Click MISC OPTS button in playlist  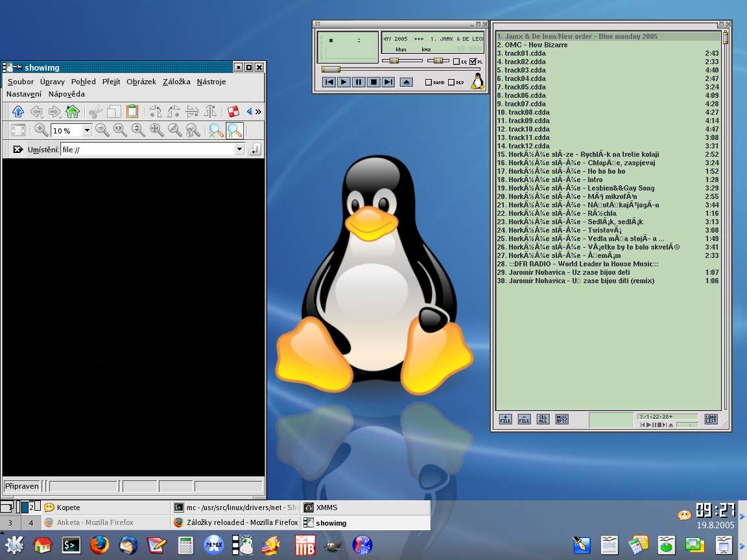click(562, 419)
